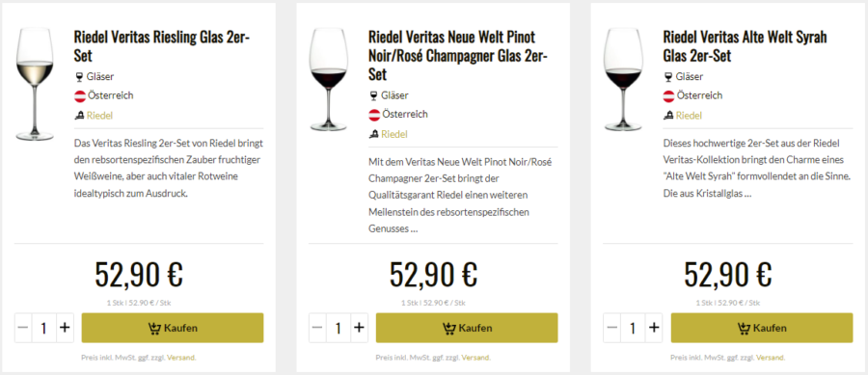
Task: Buy the Riedel Veritas Riesling Glas set
Action: [173, 328]
